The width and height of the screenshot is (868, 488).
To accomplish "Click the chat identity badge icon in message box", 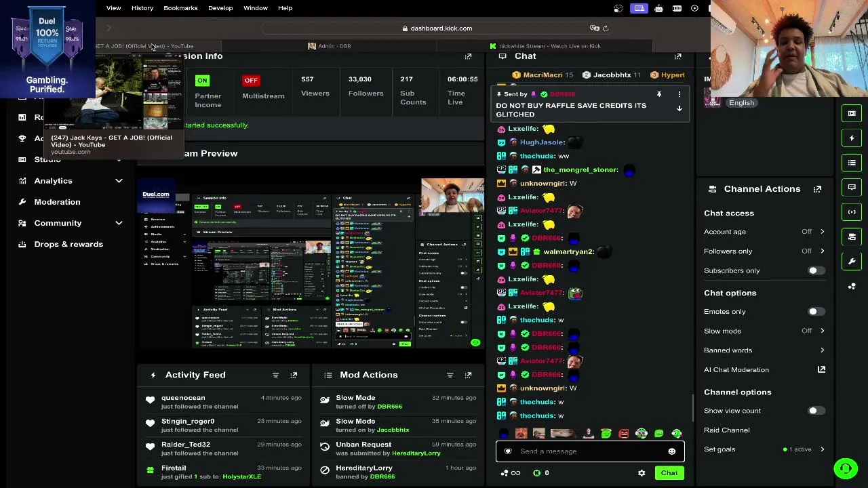I will pyautogui.click(x=508, y=451).
